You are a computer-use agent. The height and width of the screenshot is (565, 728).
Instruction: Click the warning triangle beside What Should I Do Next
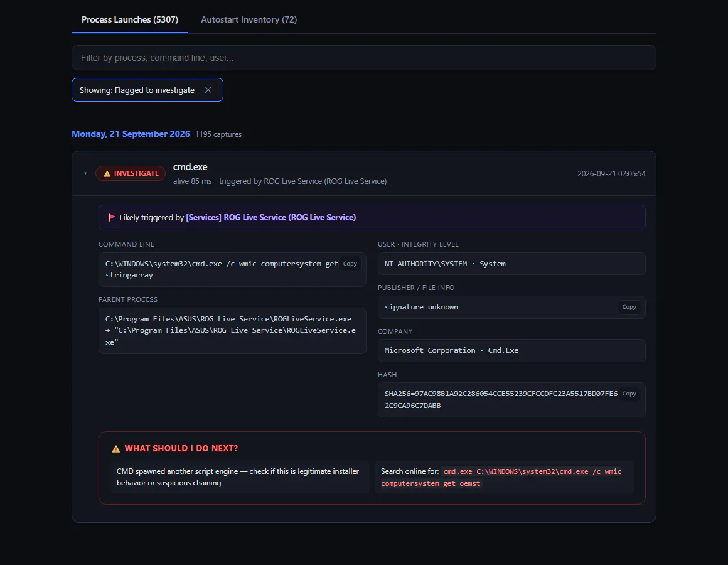pos(116,448)
